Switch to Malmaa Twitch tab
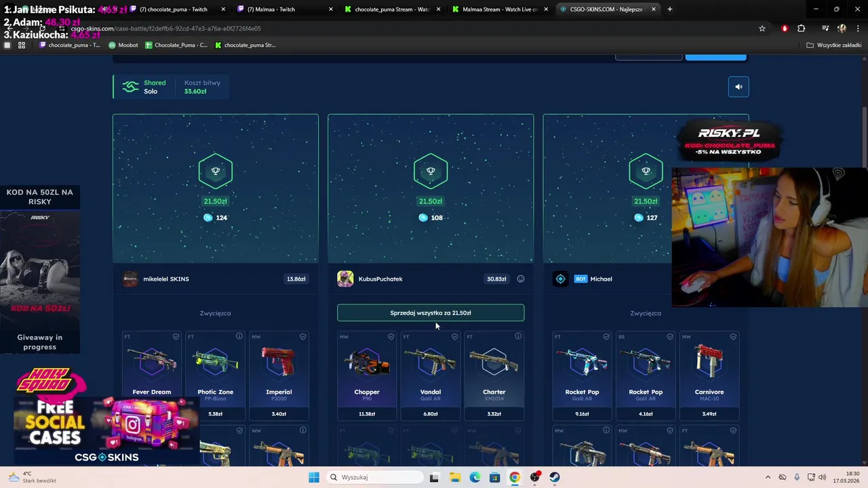 [x=285, y=9]
